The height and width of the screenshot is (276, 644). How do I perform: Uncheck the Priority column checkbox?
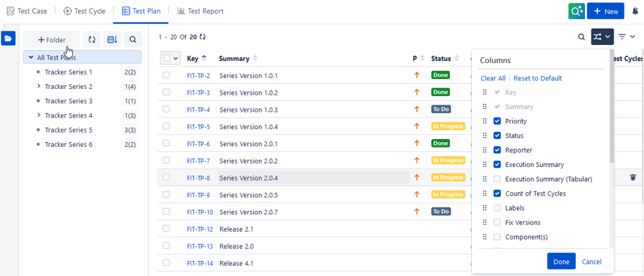(497, 121)
